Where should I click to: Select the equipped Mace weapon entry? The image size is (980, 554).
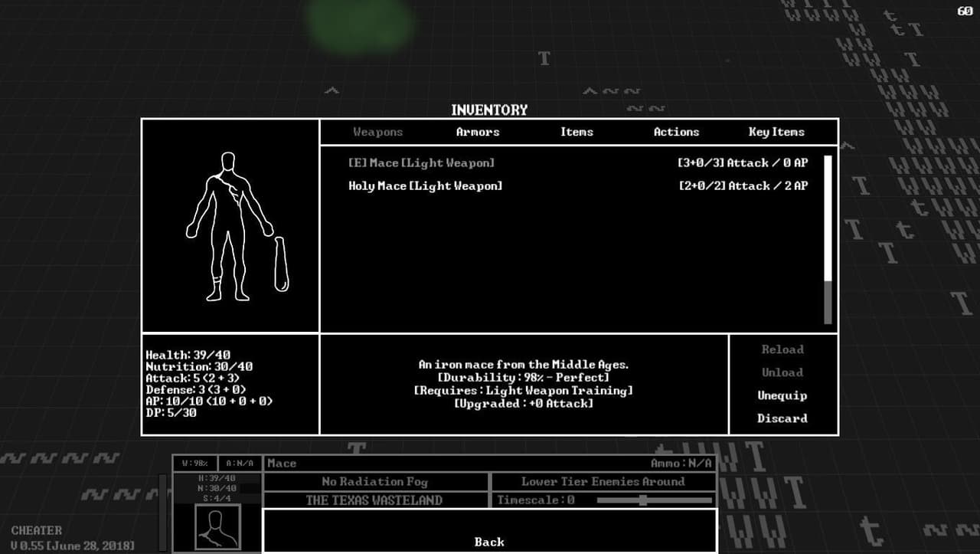click(578, 163)
